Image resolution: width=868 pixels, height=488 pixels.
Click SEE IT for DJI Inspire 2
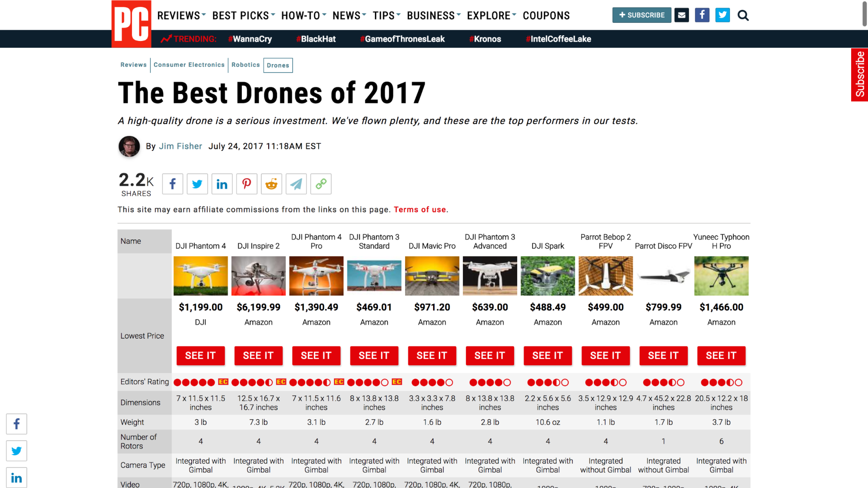coord(258,356)
